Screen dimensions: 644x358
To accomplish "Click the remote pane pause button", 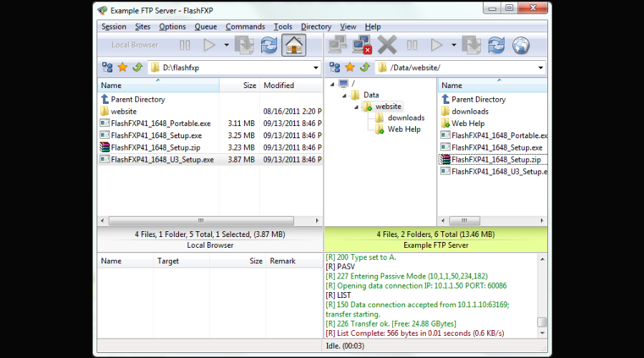I will (x=412, y=45).
